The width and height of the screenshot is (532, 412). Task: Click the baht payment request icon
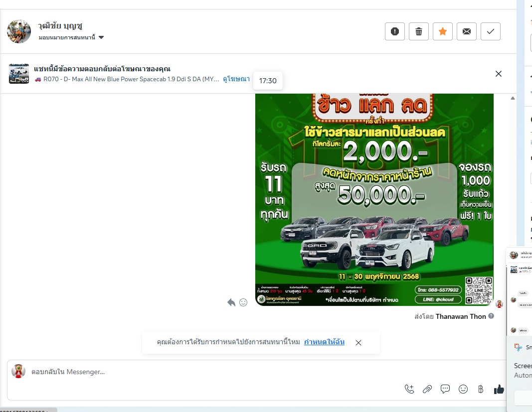tap(481, 389)
